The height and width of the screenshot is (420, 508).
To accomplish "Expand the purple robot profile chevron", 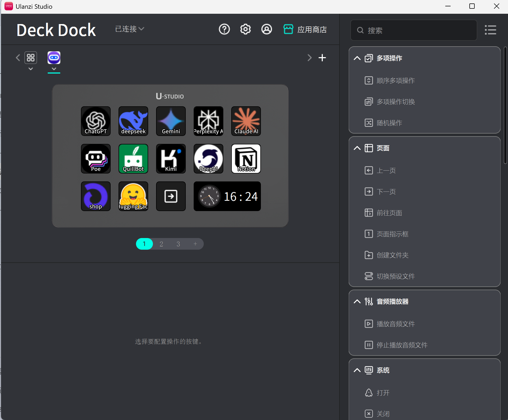I will 54,69.
